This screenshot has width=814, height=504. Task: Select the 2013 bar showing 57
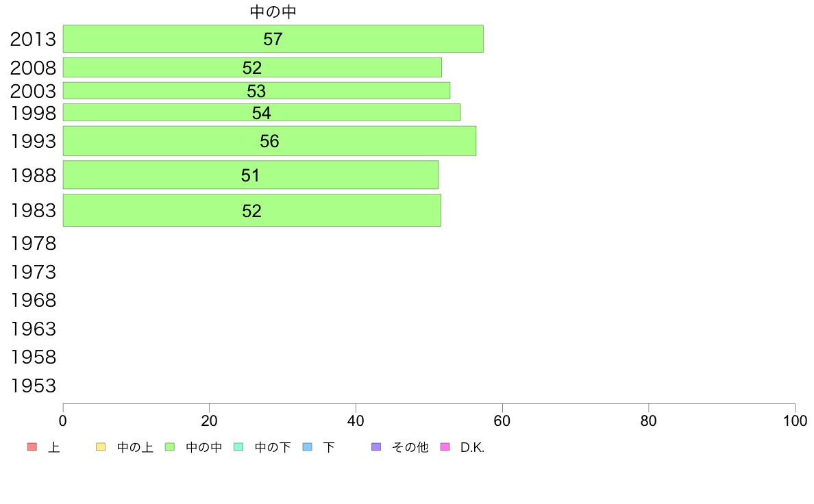coord(273,39)
